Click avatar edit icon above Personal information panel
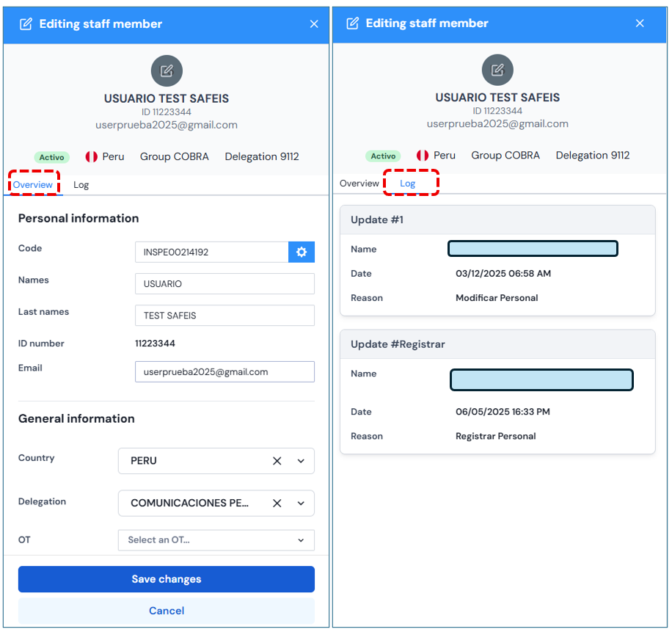The height and width of the screenshot is (632, 672). [167, 70]
